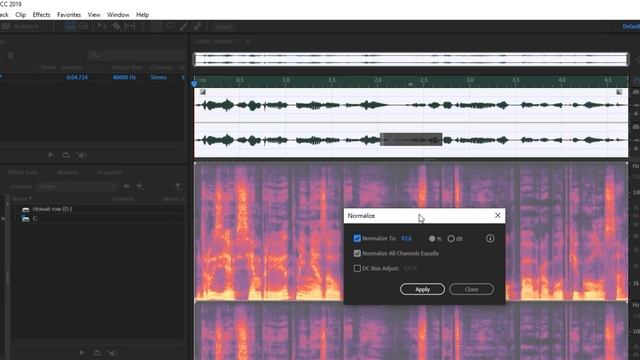Toggle loop in Media Browser preview

click(97, 353)
